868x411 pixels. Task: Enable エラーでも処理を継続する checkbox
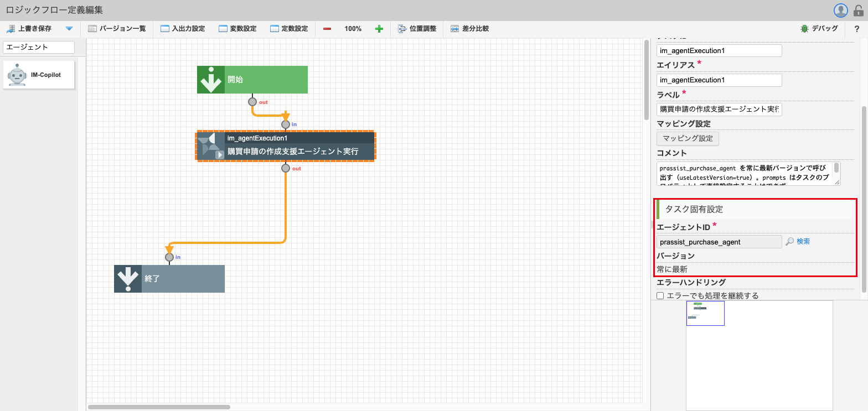point(660,296)
